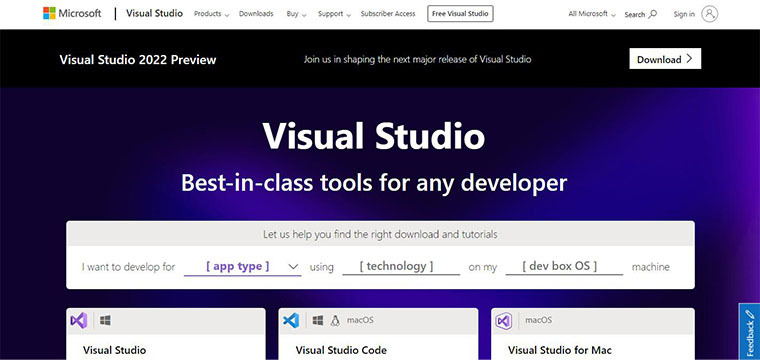Click the purple Visual Studio logo icon
Image resolution: width=760 pixels, height=360 pixels.
tap(79, 320)
